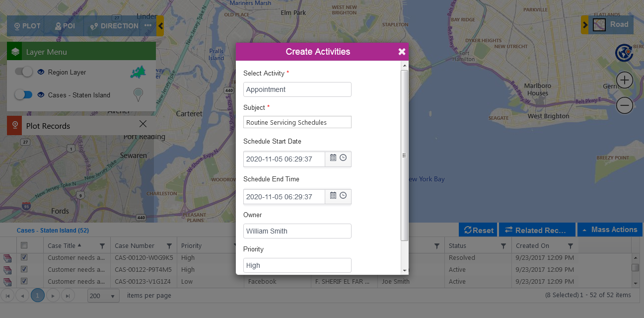Open the items per page dropdown
Image resolution: width=644 pixels, height=318 pixels.
pyautogui.click(x=103, y=296)
